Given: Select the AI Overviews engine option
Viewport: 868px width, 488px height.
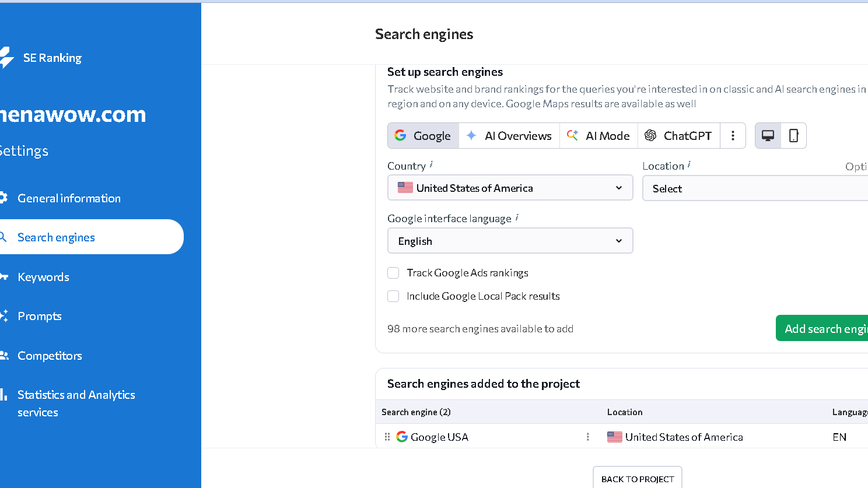Looking at the screenshot, I should (x=509, y=135).
